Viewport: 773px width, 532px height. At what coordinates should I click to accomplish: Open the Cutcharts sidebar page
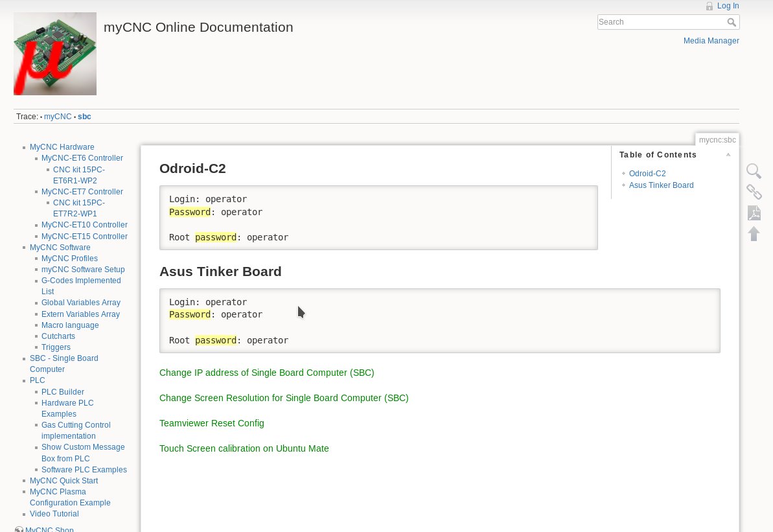pyautogui.click(x=58, y=336)
